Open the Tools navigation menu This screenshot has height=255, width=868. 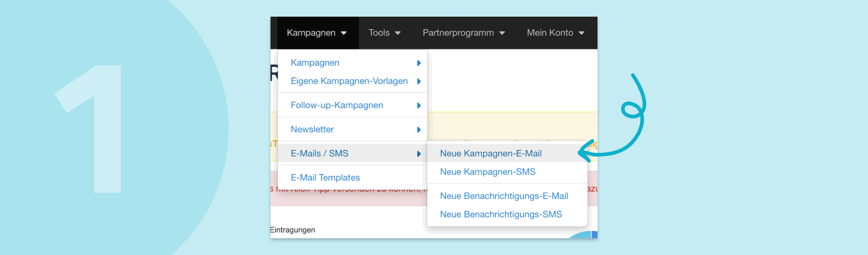pyautogui.click(x=379, y=33)
